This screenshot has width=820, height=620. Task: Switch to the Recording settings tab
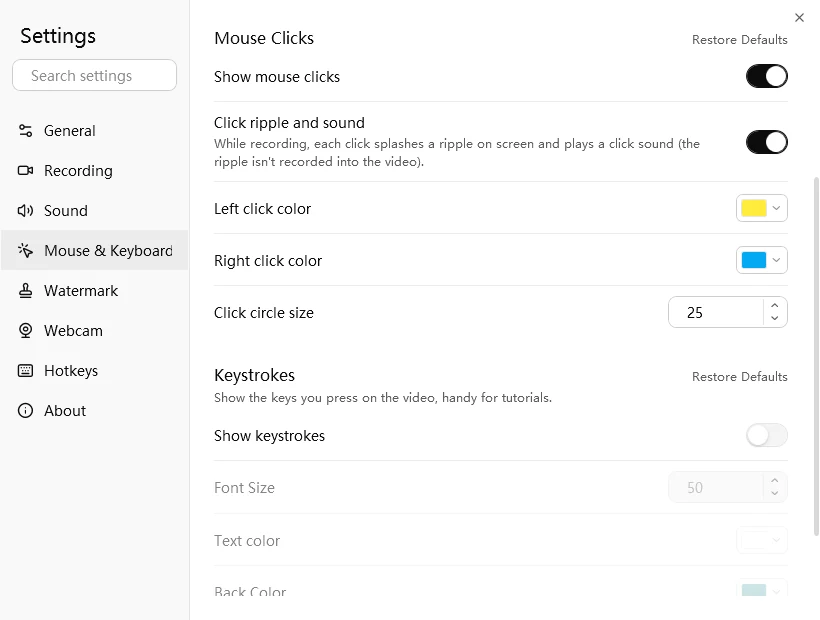pyautogui.click(x=95, y=170)
